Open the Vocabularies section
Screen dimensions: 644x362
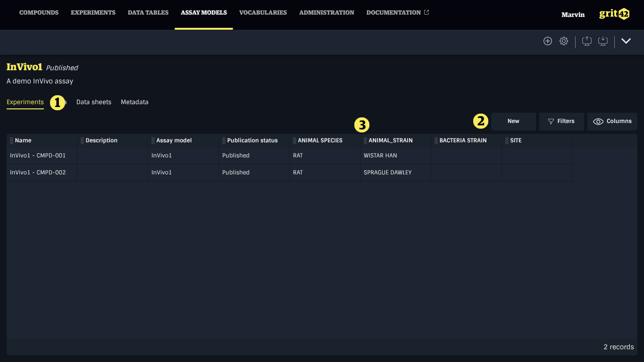tap(263, 13)
